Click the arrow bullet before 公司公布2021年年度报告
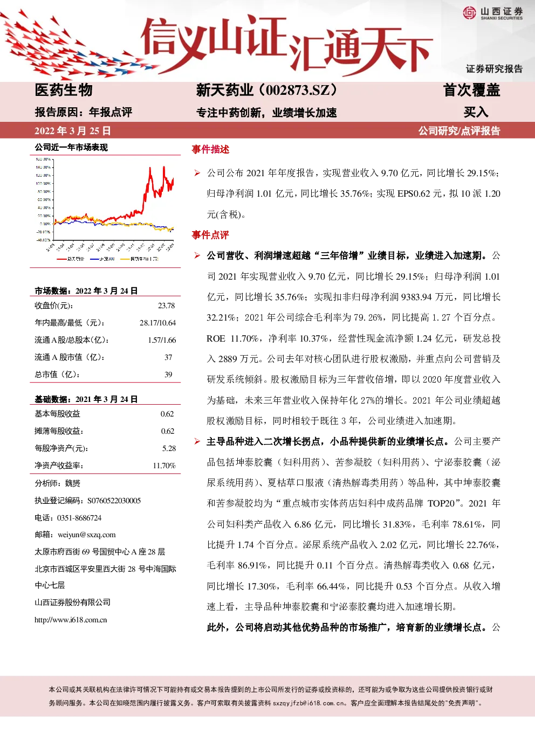The image size is (535, 756). pyautogui.click(x=197, y=173)
